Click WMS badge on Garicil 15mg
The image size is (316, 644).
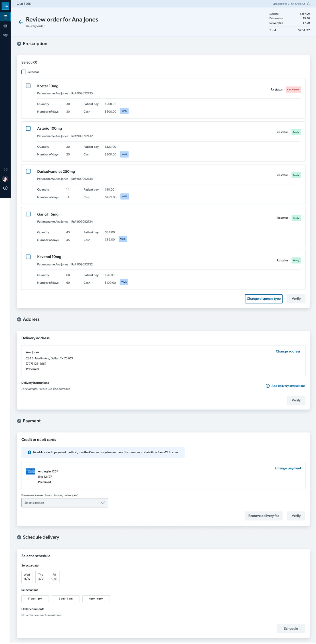point(123,239)
